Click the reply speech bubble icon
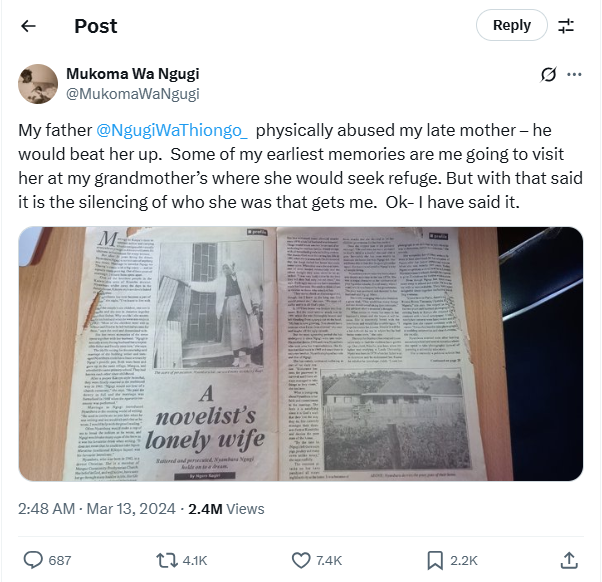The image size is (602, 582). pos(33,559)
